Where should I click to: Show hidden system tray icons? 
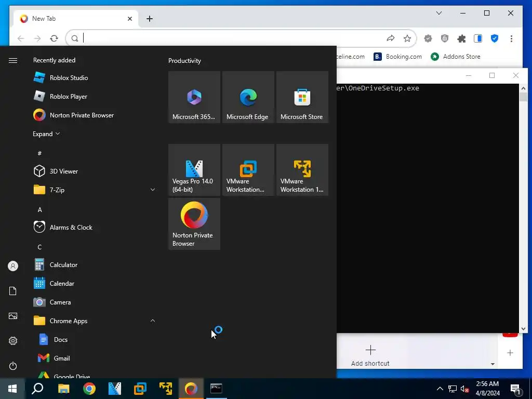point(440,389)
